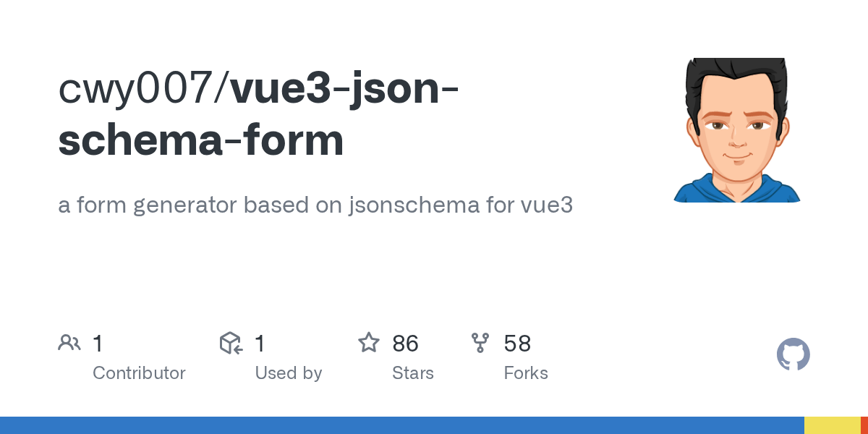Click the star icon

[369, 343]
